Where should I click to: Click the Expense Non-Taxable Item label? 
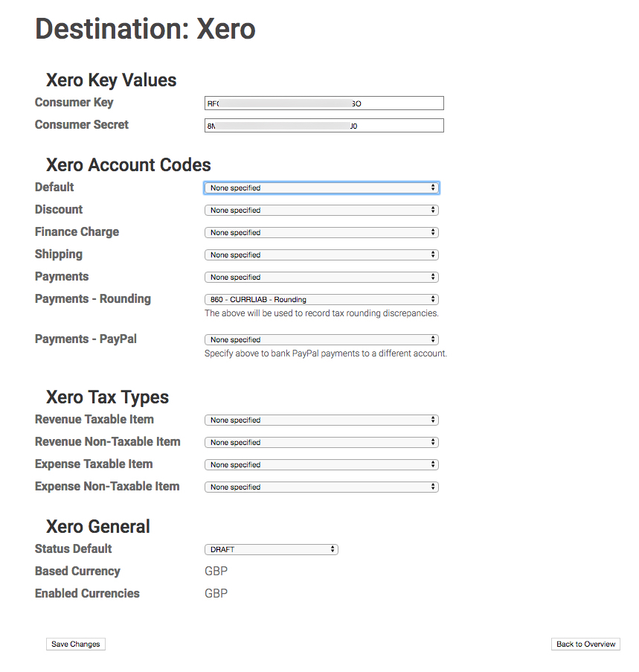107,487
